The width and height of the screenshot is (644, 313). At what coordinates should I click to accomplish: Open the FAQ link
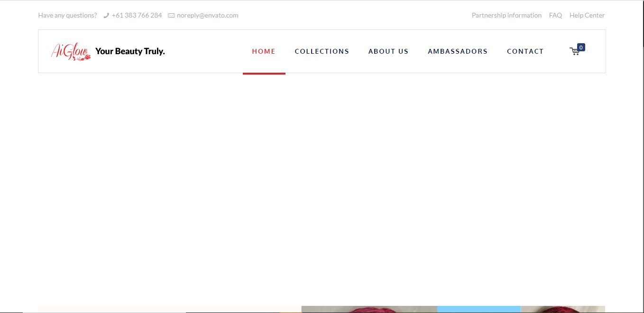tap(555, 15)
